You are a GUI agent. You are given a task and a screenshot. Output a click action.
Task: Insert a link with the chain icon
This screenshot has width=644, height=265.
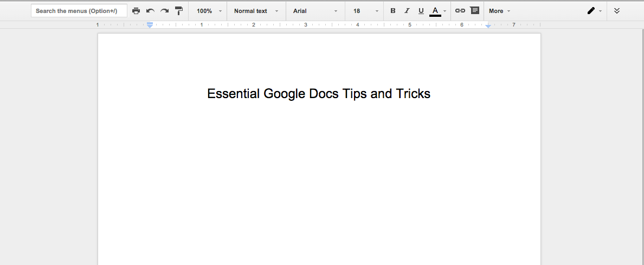(460, 11)
